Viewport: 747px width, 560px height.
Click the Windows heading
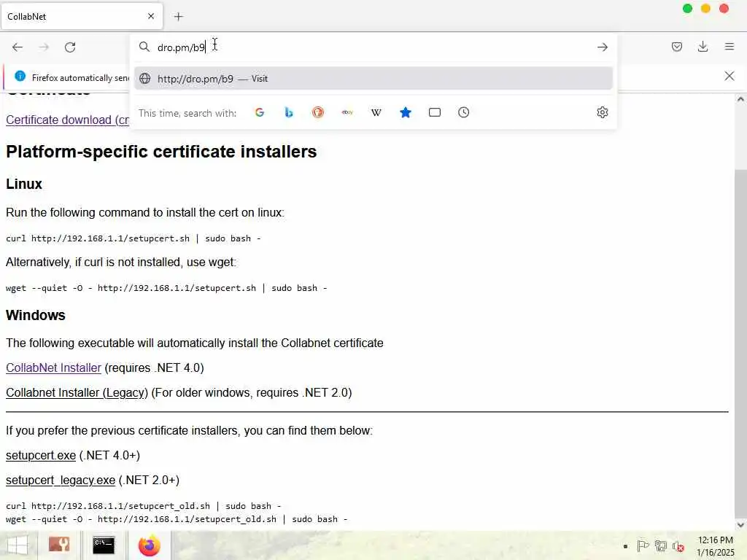tap(35, 315)
